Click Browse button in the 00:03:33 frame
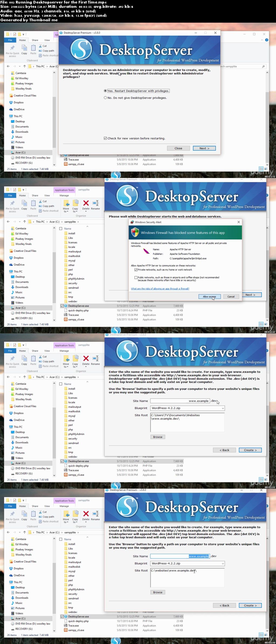Image resolution: width=276 pixels, height=644 pixels. pos(158,437)
